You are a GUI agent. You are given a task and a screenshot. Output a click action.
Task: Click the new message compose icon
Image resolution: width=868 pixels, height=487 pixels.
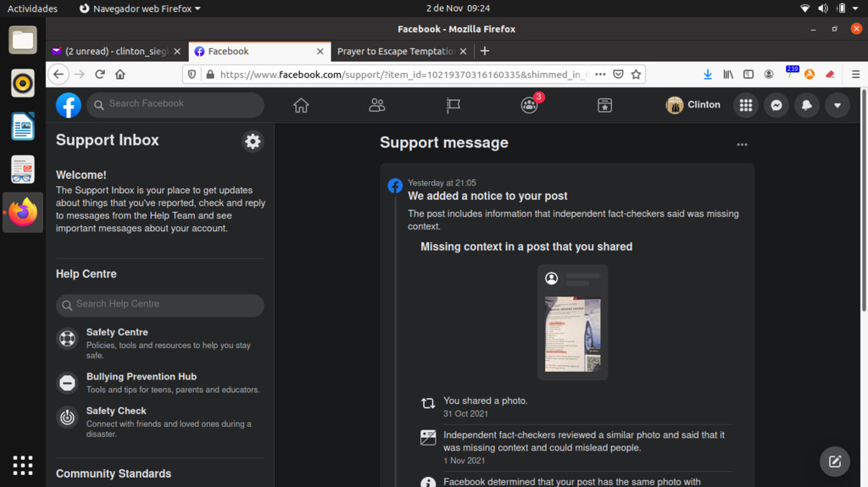[x=834, y=461]
